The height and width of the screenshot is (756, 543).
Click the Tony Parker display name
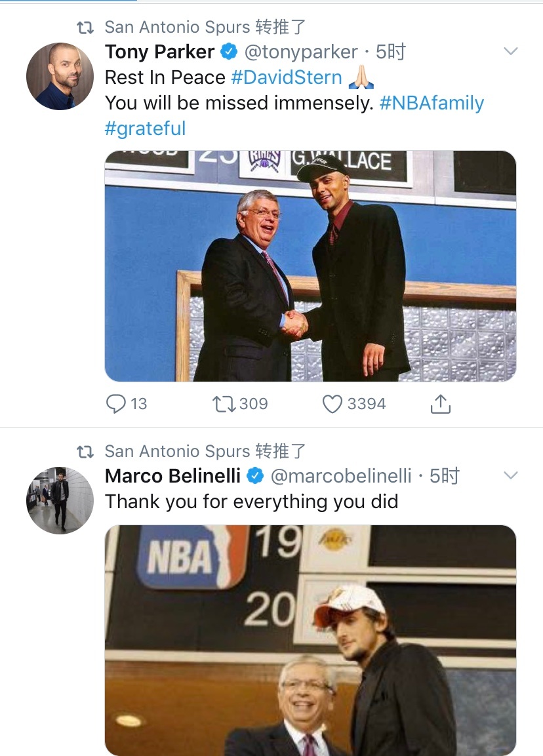[159, 52]
